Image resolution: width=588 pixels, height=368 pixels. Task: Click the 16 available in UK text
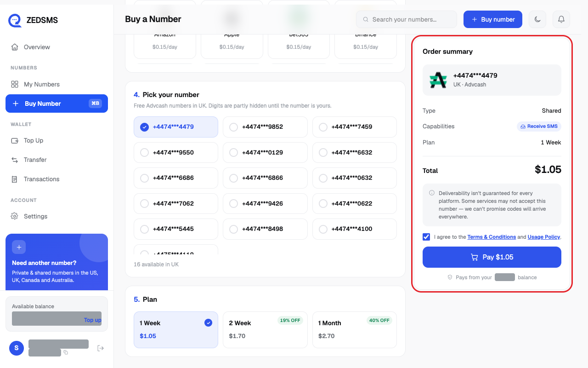coord(156,264)
